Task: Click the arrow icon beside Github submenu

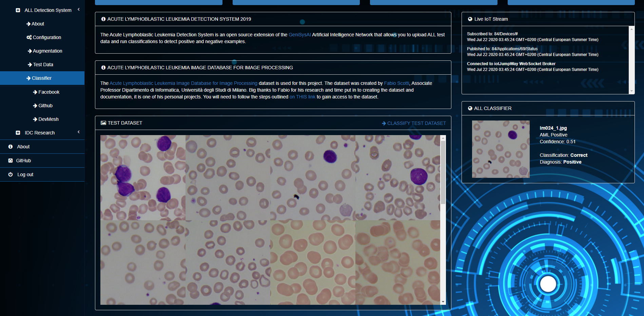Action: tap(35, 106)
